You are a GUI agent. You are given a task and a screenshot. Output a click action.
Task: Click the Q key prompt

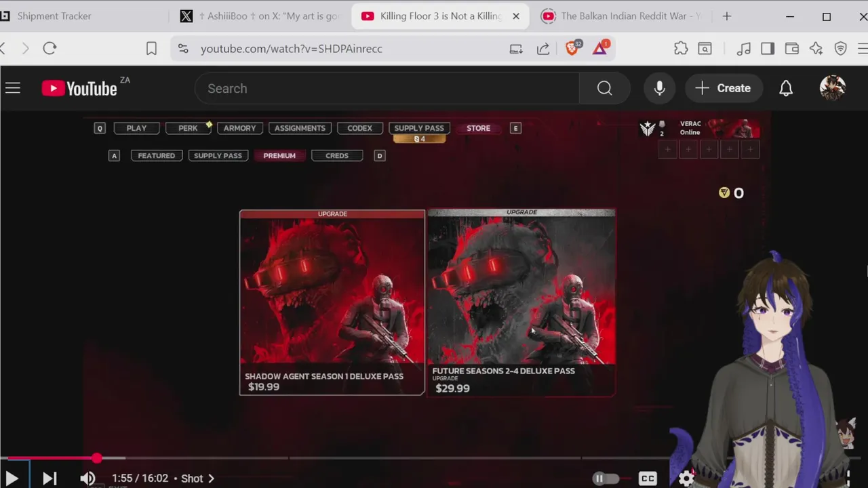pyautogui.click(x=100, y=128)
